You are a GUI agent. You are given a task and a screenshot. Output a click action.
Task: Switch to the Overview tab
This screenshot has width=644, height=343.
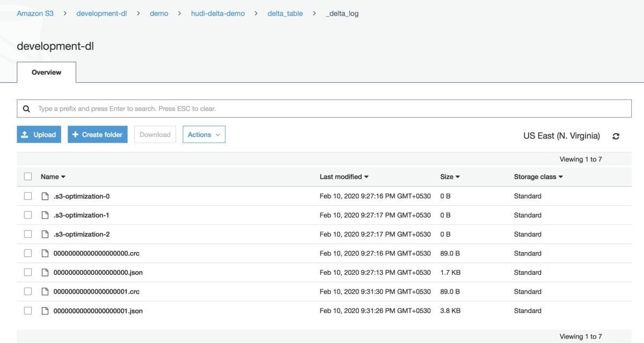(47, 72)
